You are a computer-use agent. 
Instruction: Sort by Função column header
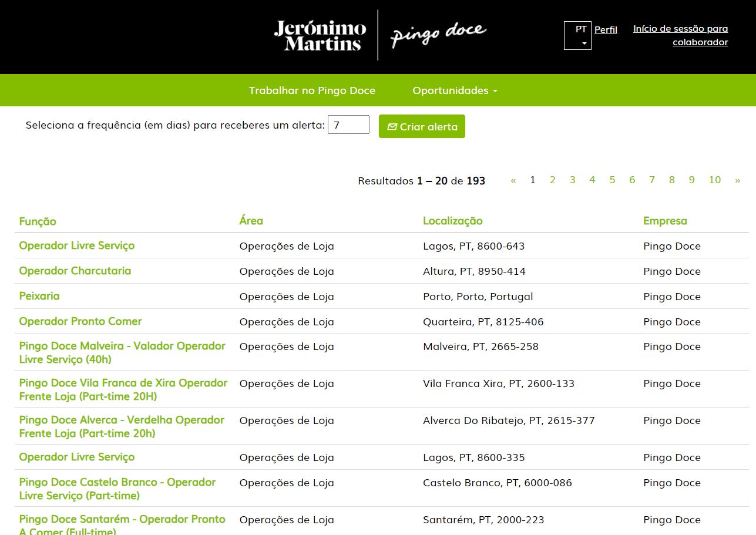38,221
